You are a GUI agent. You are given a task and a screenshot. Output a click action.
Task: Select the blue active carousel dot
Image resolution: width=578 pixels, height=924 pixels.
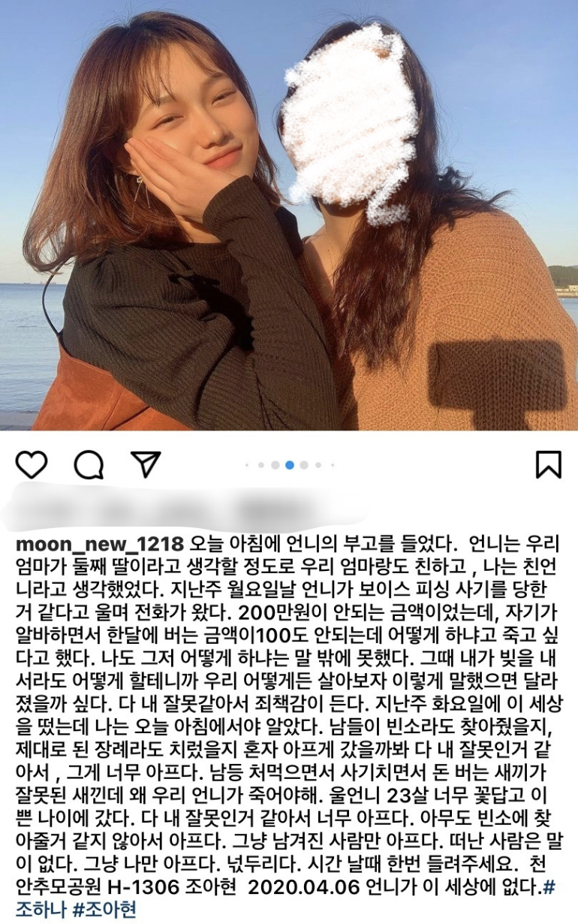pos(290,465)
